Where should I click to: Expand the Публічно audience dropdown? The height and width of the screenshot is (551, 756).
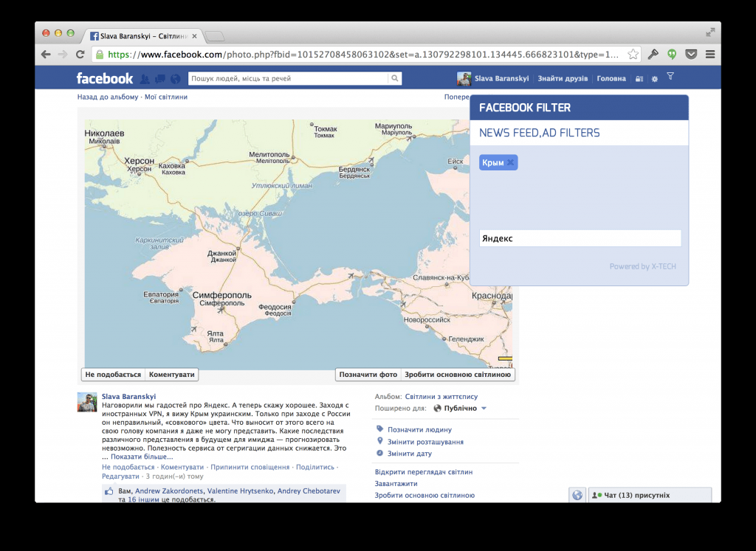[484, 408]
